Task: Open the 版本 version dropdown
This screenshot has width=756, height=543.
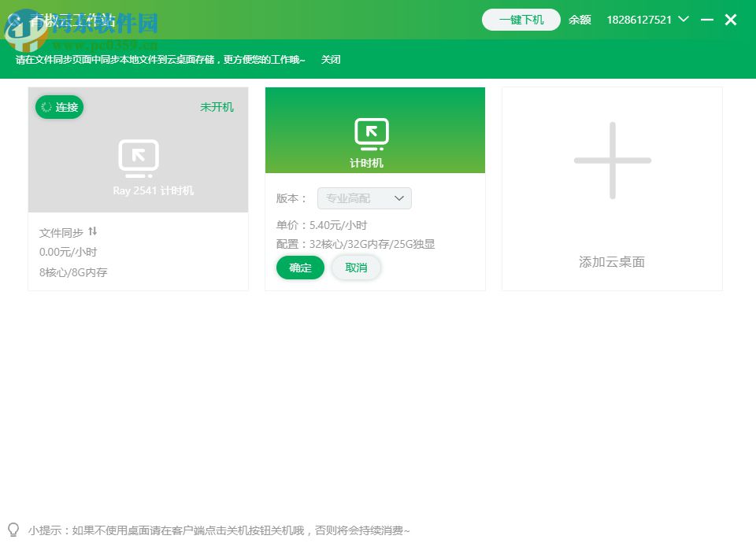Action: pyautogui.click(x=365, y=198)
